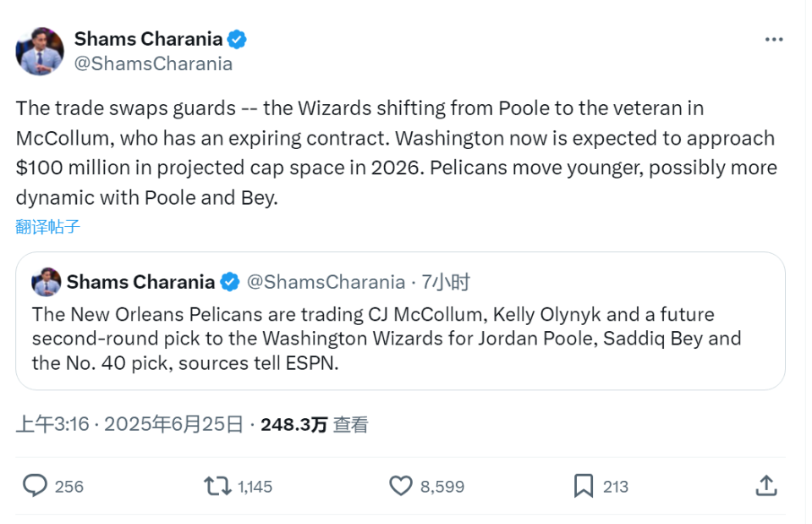This screenshot has width=812, height=524.
Task: Click the blue verified badge in header
Action: click(238, 39)
